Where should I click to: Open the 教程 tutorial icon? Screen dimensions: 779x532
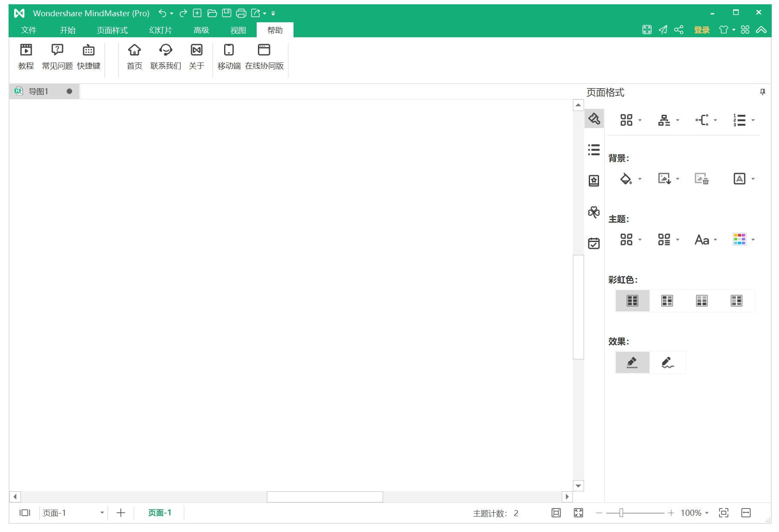[26, 56]
